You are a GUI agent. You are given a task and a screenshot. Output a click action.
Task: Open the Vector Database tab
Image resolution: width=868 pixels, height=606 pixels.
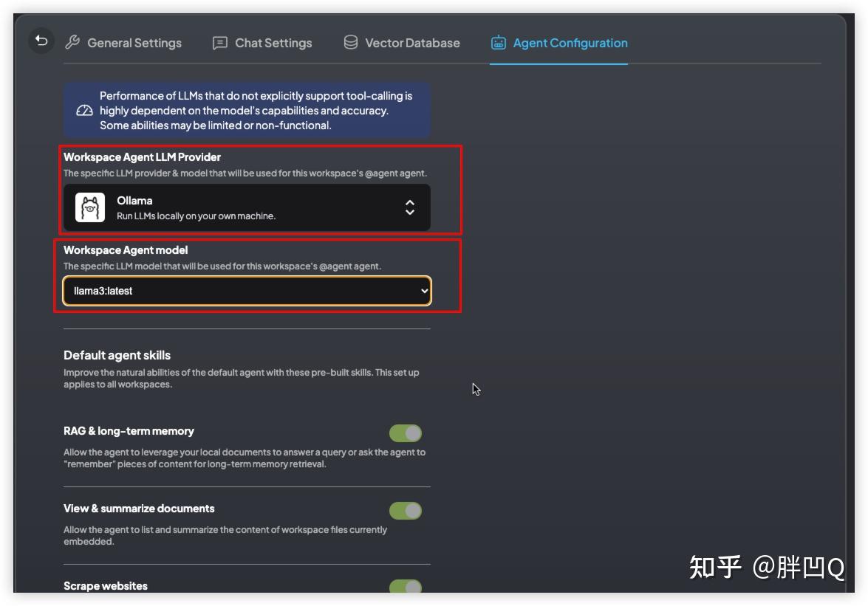(x=402, y=43)
